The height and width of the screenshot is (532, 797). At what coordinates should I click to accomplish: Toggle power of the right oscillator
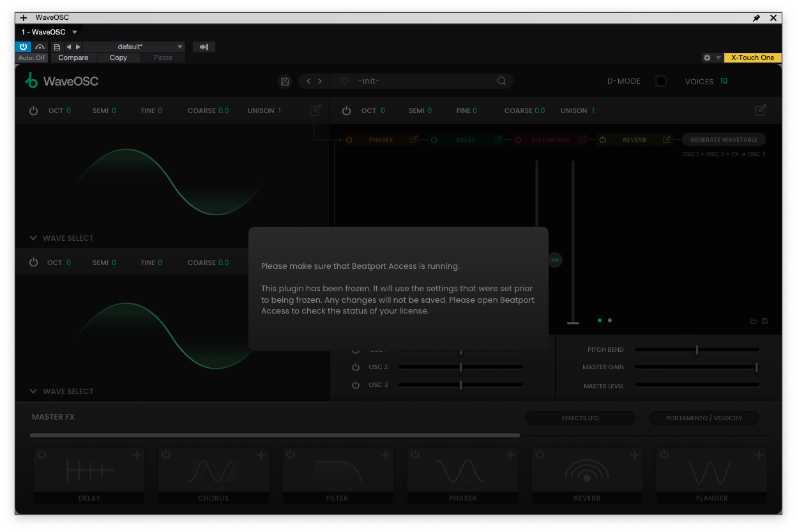point(346,110)
